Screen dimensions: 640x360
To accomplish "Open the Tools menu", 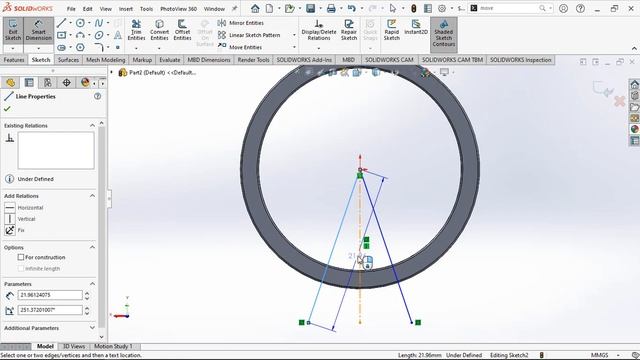I will point(146,9).
